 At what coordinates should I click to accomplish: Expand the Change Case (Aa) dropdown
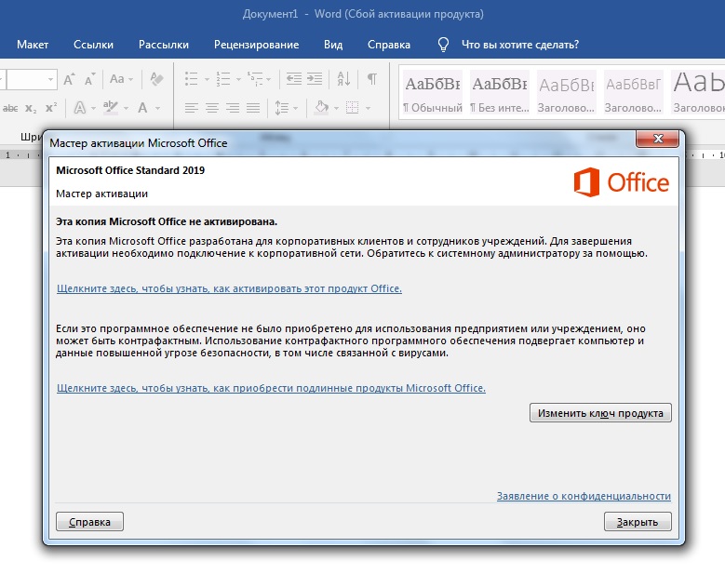click(131, 79)
